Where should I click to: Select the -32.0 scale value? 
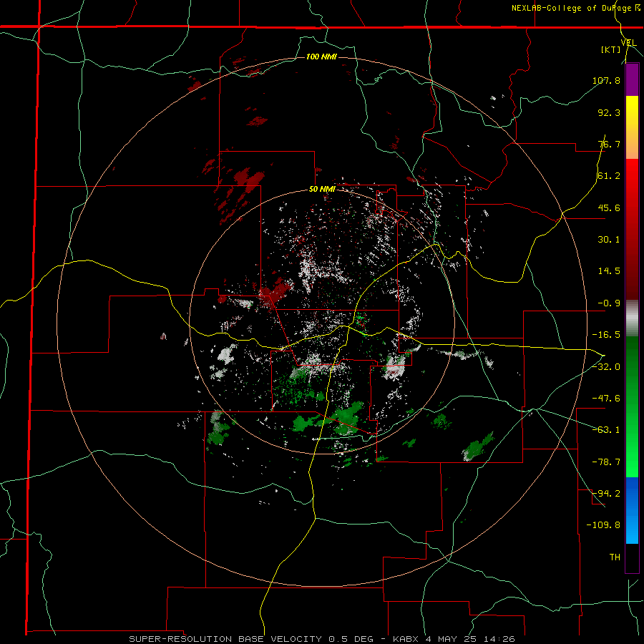click(606, 367)
